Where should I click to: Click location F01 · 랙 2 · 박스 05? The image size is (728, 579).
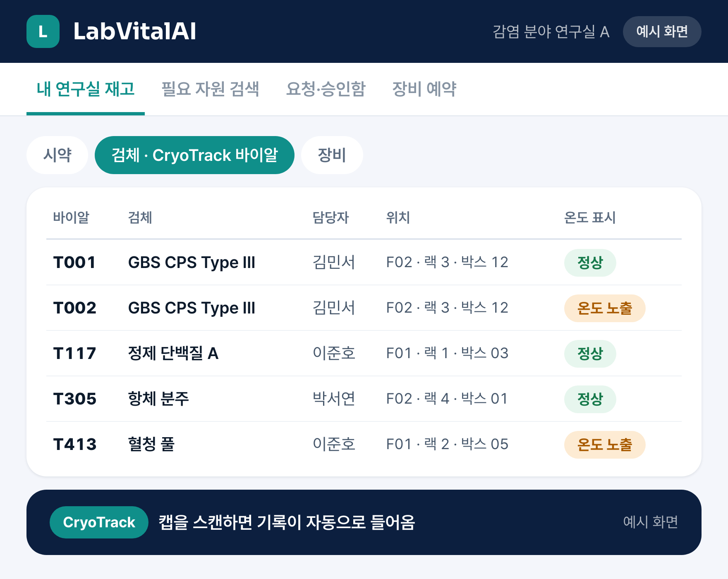coord(447,444)
